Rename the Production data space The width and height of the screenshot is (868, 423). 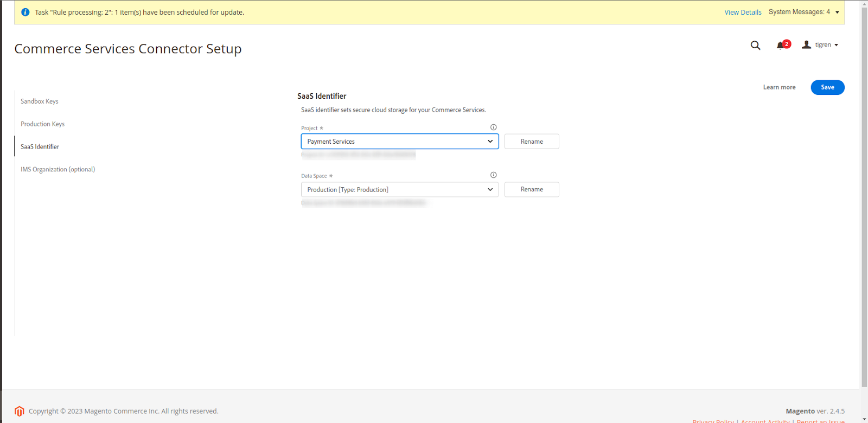[532, 189]
